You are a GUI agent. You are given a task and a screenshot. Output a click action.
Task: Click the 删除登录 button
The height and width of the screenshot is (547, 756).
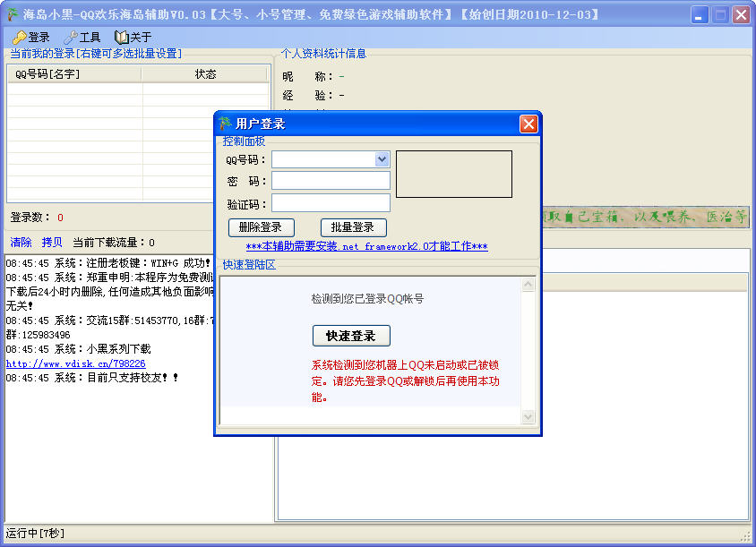tap(261, 227)
